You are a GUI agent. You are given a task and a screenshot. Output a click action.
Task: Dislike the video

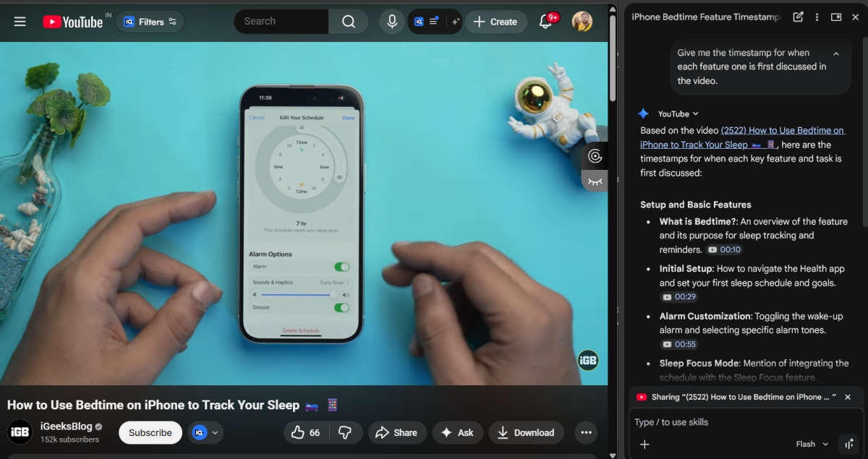pos(346,432)
